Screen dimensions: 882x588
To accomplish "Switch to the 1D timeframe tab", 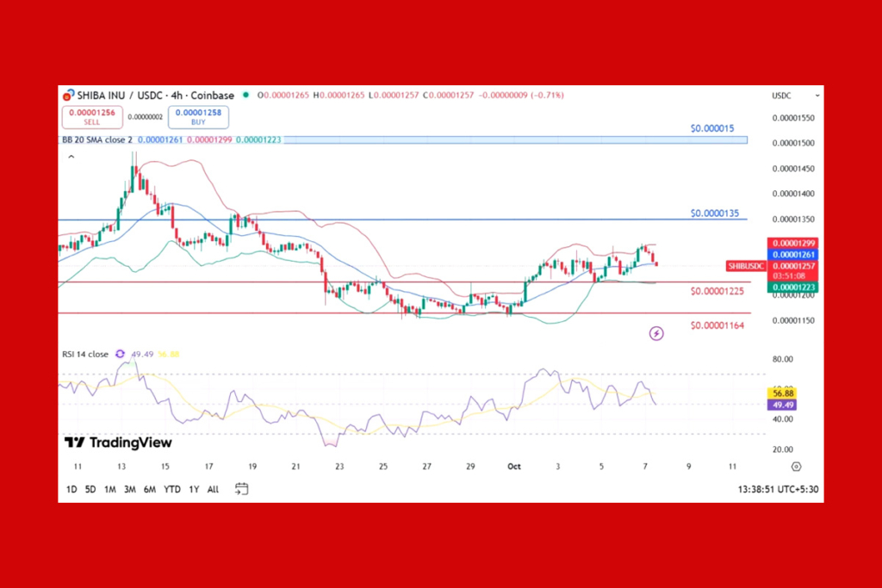I will 71,487.
